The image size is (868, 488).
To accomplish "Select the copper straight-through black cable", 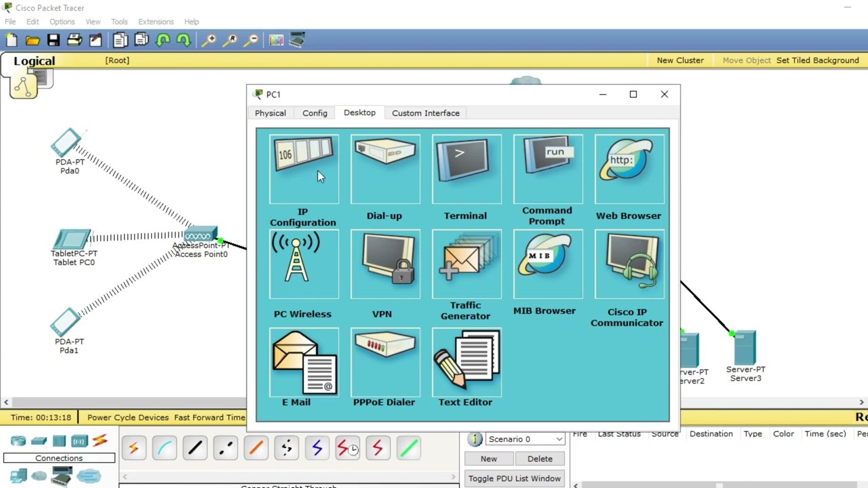I will tap(195, 448).
